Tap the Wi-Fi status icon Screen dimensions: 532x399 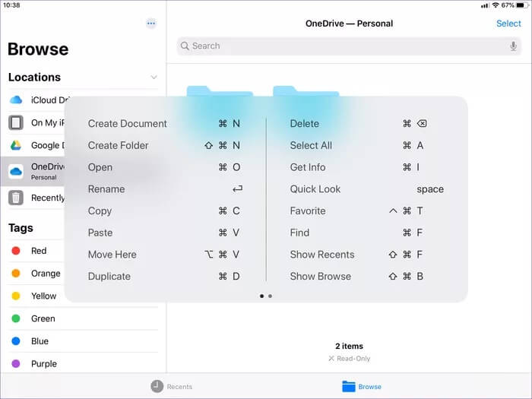click(496, 5)
